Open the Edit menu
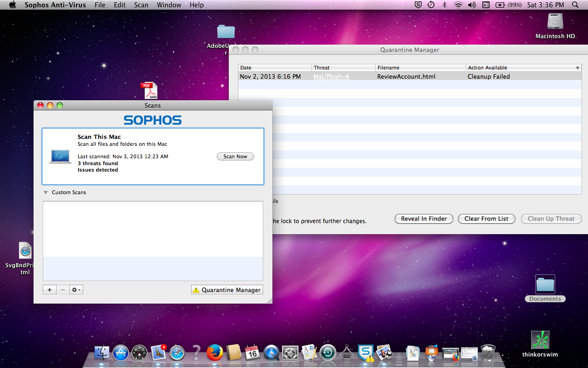This screenshot has height=368, width=588. [x=120, y=5]
